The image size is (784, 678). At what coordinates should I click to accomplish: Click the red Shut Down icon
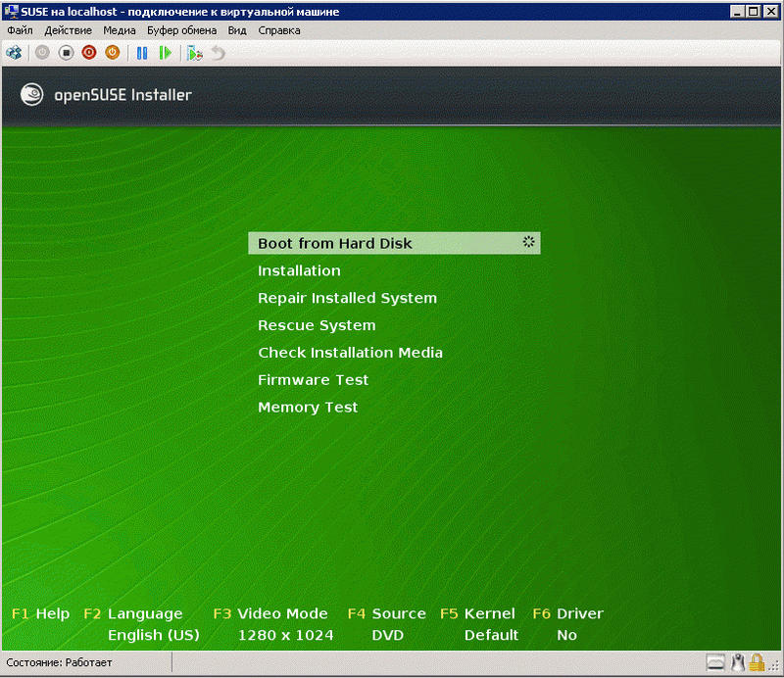tap(89, 53)
